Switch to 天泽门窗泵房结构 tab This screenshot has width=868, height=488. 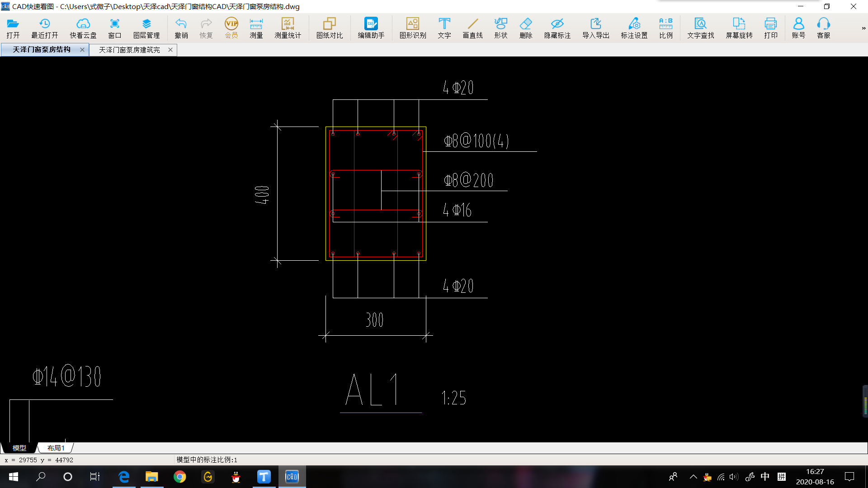click(42, 50)
